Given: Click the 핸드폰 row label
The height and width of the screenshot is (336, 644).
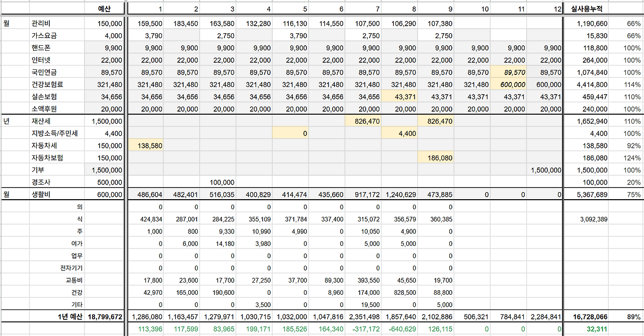Looking at the screenshot, I should point(40,48).
